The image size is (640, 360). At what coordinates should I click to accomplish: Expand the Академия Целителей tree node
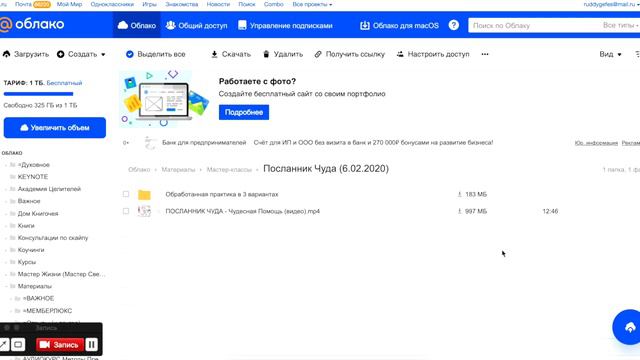pos(6,189)
